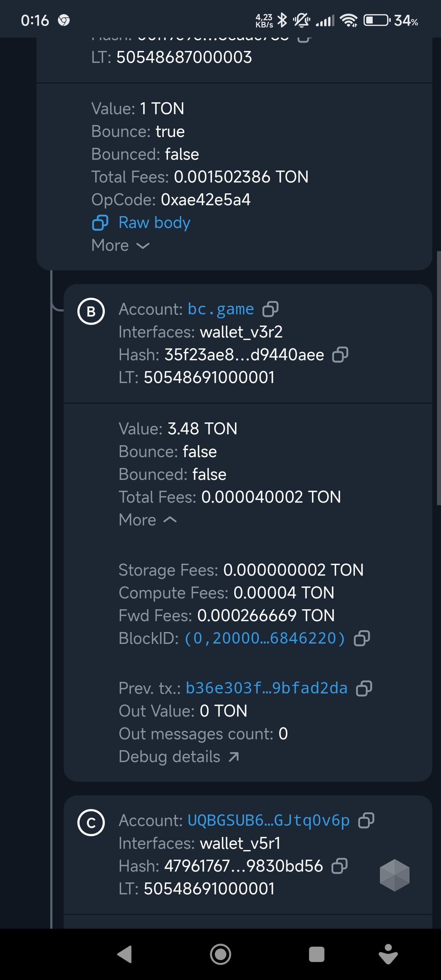This screenshot has width=441, height=980.
Task: Copy hash 47961767...9830bd56
Action: point(339,866)
